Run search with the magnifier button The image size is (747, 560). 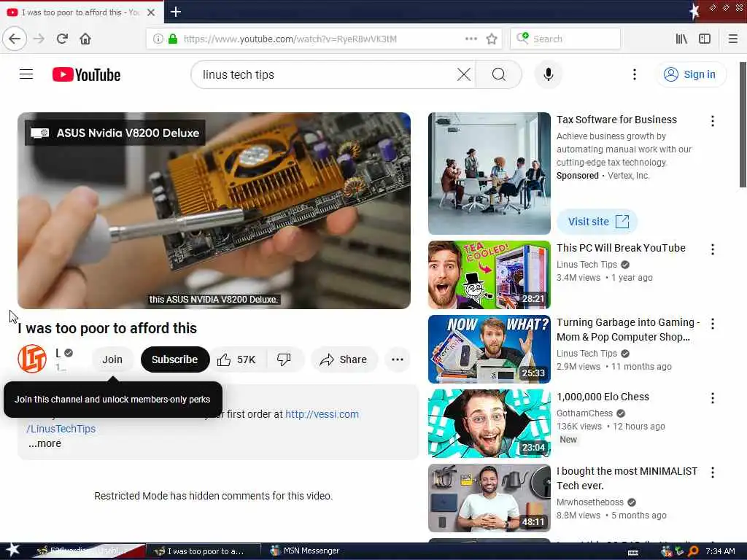tap(499, 74)
